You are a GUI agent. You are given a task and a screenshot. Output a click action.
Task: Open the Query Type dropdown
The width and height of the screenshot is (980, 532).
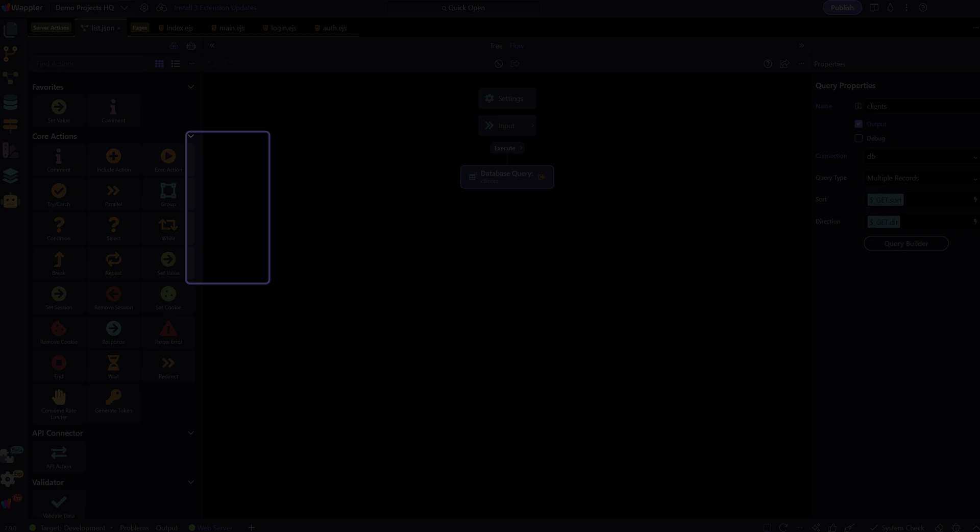pos(921,178)
